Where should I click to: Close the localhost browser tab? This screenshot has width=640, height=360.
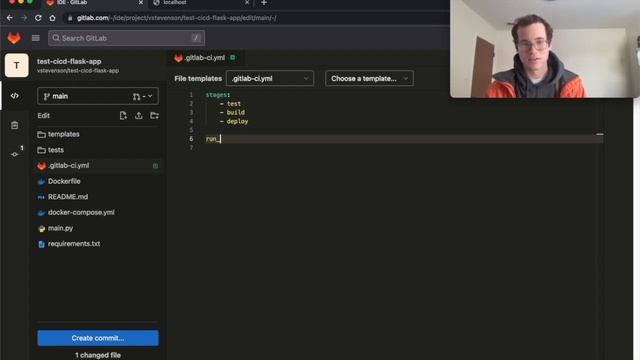pyautogui.click(x=247, y=3)
